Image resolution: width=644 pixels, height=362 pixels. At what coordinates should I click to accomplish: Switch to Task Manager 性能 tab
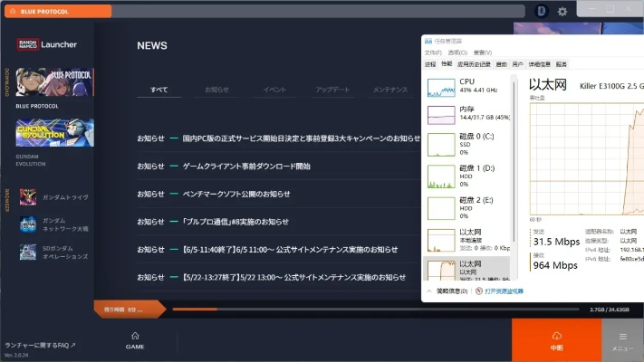(447, 64)
